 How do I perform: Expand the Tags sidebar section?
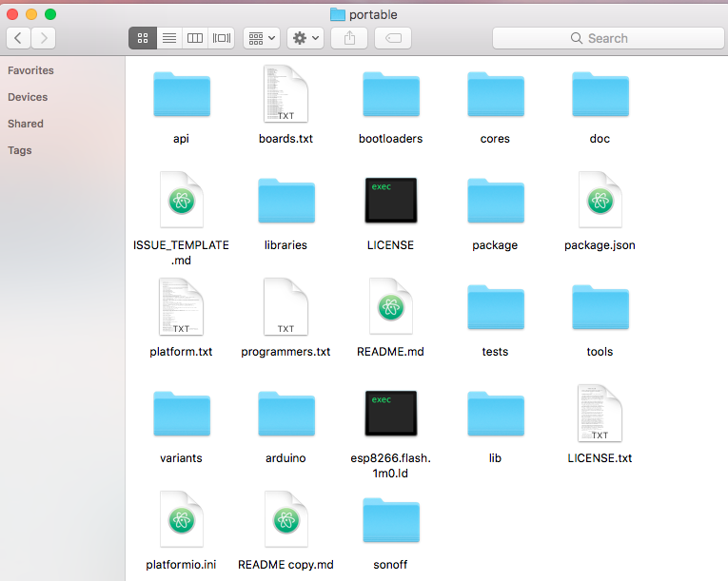[20, 150]
